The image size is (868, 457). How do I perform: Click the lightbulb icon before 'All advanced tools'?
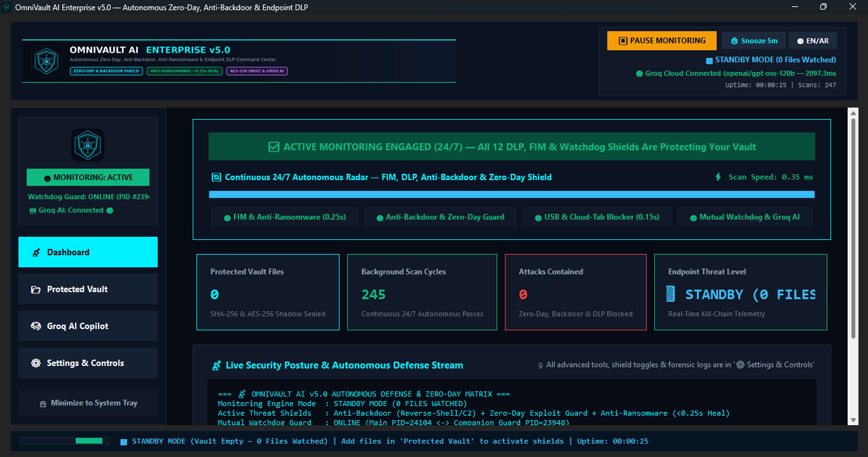pos(541,365)
